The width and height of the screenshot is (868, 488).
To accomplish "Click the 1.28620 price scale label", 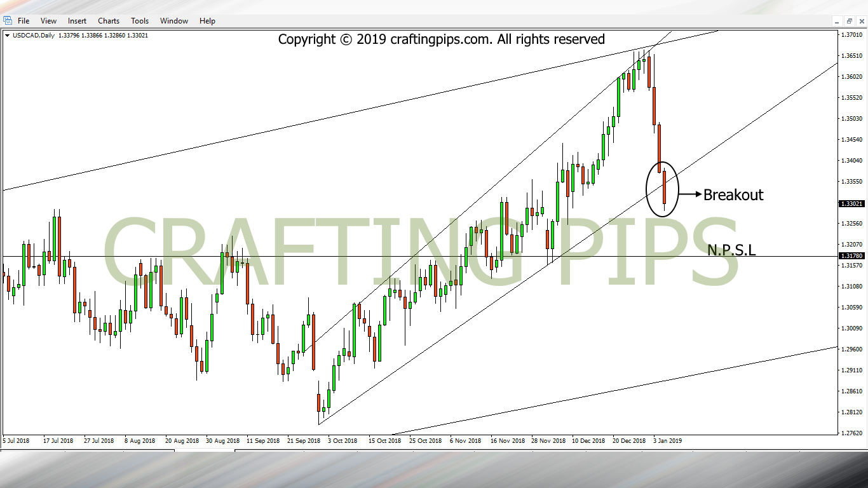I will [x=850, y=391].
